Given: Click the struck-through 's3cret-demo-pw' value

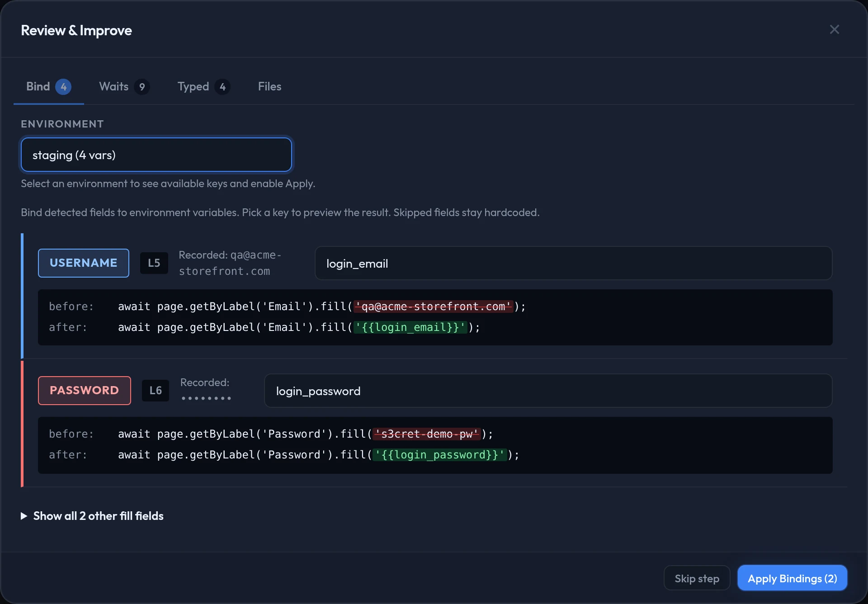Looking at the screenshot, I should pyautogui.click(x=427, y=434).
